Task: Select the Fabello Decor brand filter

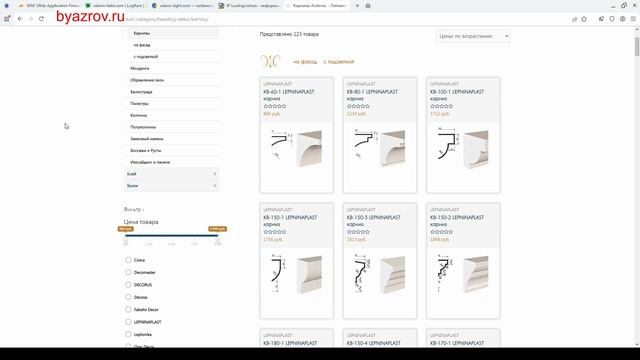Action: click(x=128, y=309)
